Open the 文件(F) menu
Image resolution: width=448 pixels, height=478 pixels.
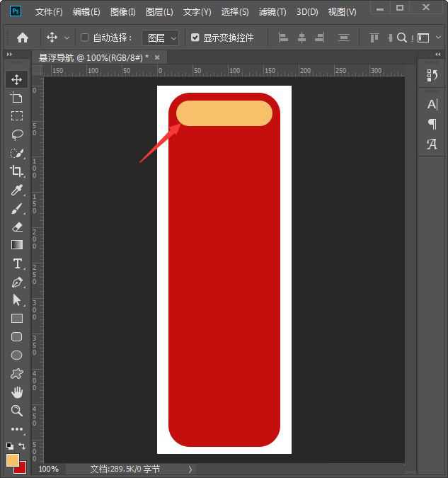49,12
